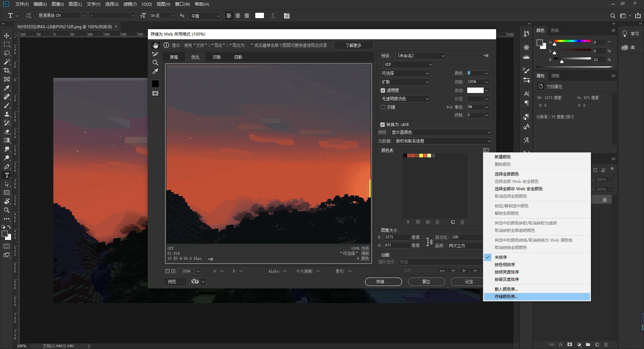Select the Slice Select tool in the dialog
Viewport: 644px width, 349px height.
click(155, 54)
